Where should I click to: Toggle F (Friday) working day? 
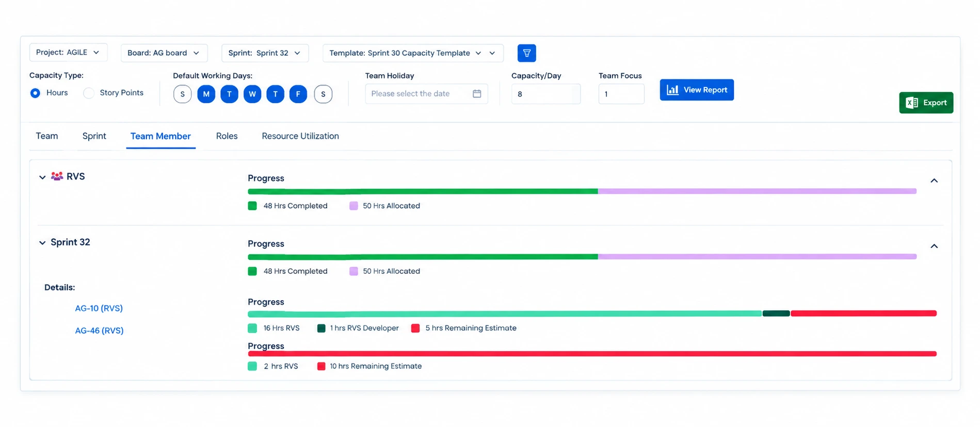coord(298,94)
